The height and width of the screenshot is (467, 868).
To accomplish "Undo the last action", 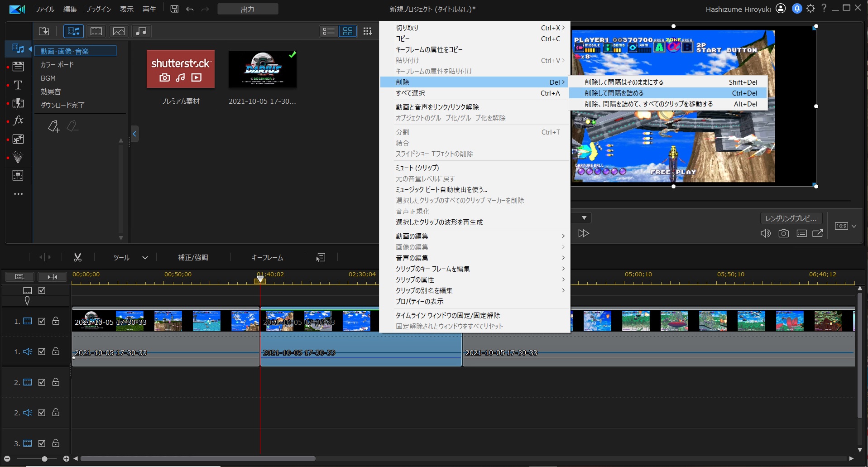I will [x=190, y=9].
